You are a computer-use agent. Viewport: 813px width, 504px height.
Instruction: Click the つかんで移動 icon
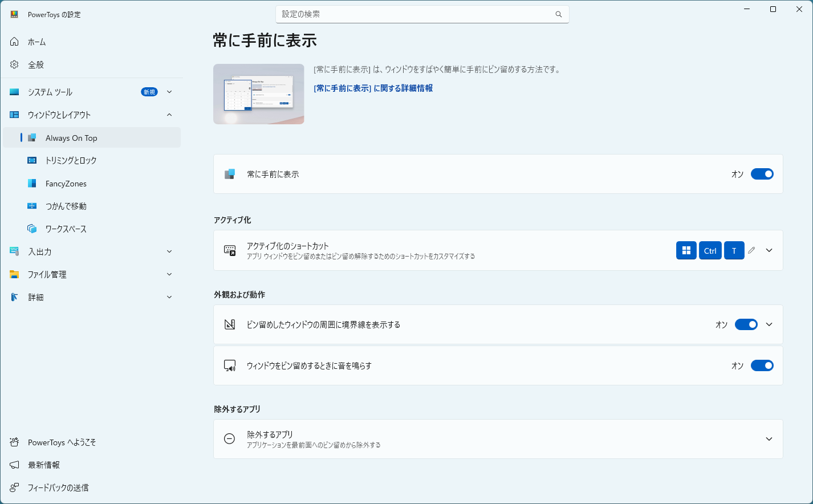[x=32, y=206]
